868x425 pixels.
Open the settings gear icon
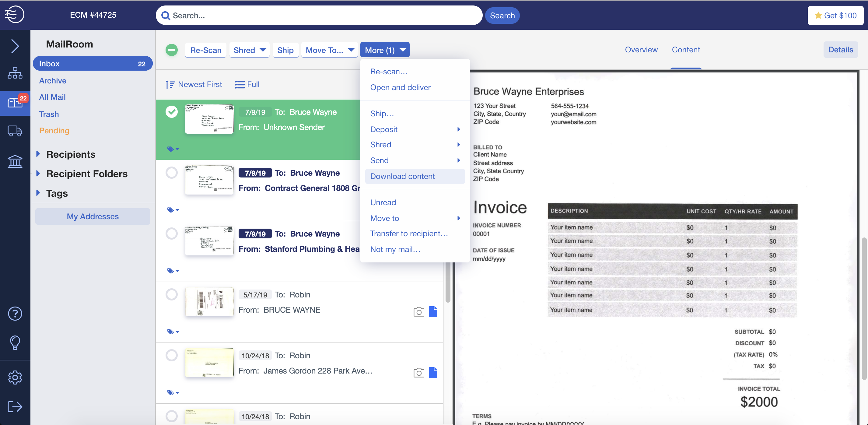click(x=15, y=378)
